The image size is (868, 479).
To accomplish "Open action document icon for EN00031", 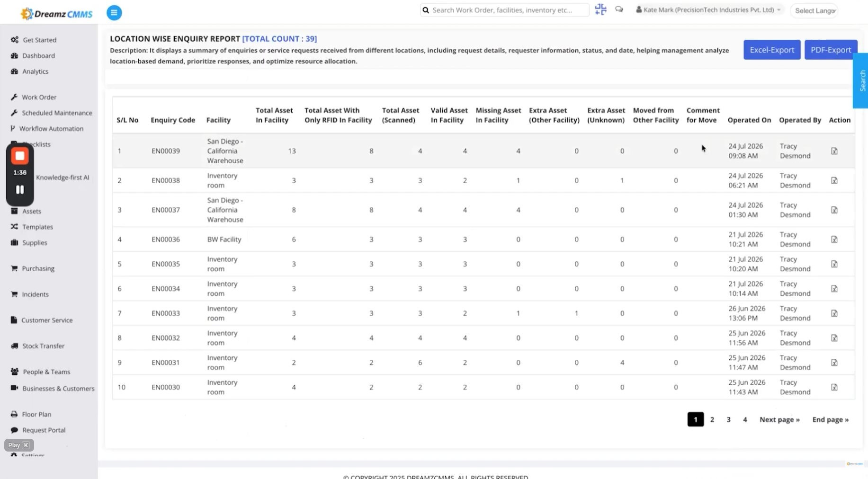I will click(834, 363).
